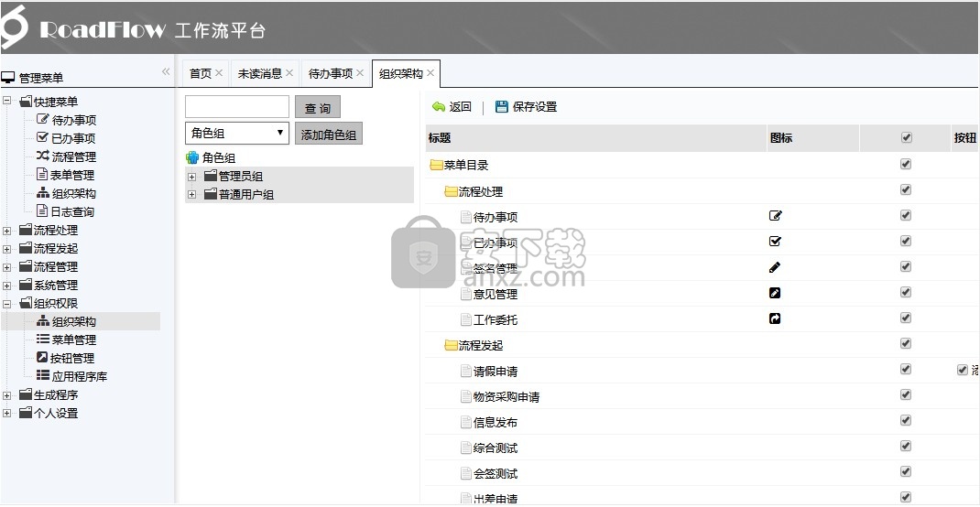Click the 角色组 people icon in tree

point(192,158)
